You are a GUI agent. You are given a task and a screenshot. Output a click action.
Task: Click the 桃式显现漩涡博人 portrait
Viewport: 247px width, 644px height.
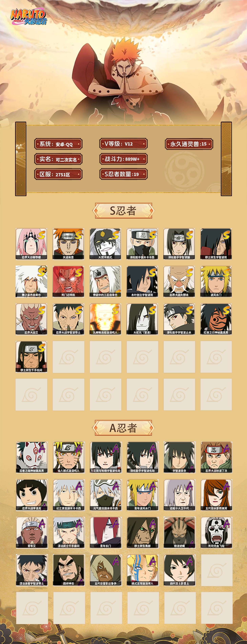tap(142, 570)
